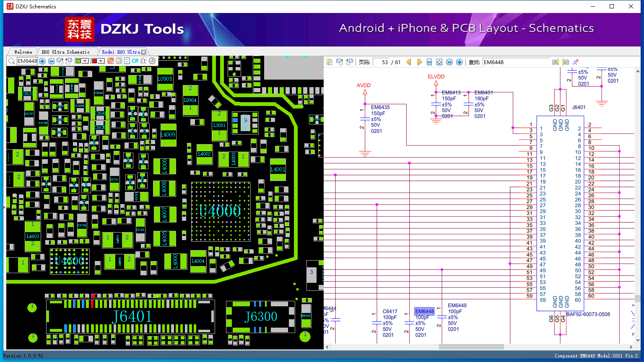Click the text-size 'Aa' icon in schematic toolbar
Screen dimensions: 644x362
[x=576, y=62]
